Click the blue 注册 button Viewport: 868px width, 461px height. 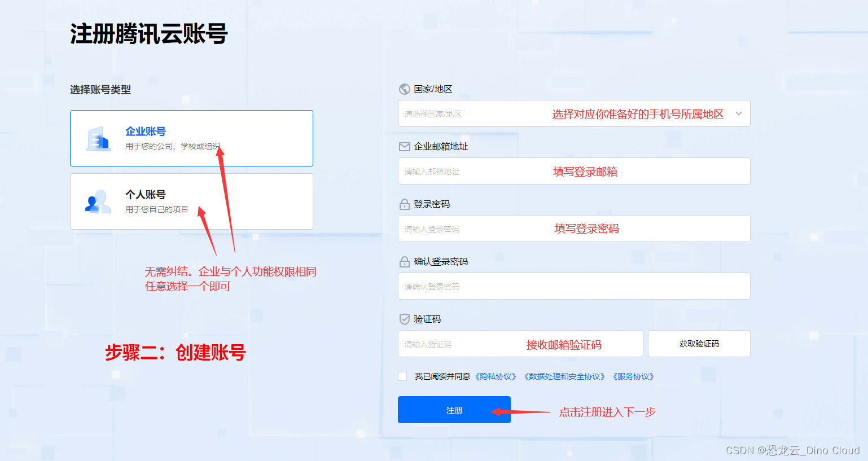454,410
